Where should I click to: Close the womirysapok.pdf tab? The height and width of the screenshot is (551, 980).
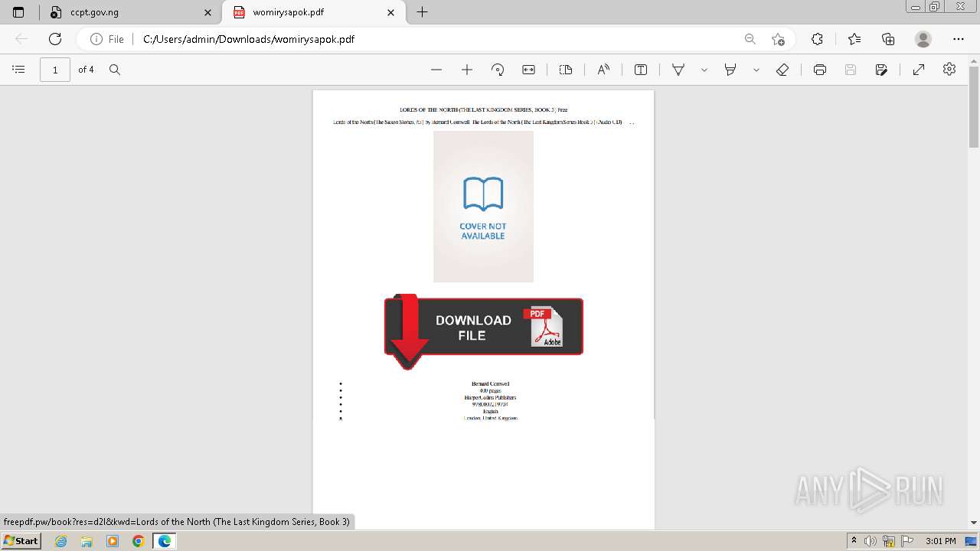click(x=391, y=12)
